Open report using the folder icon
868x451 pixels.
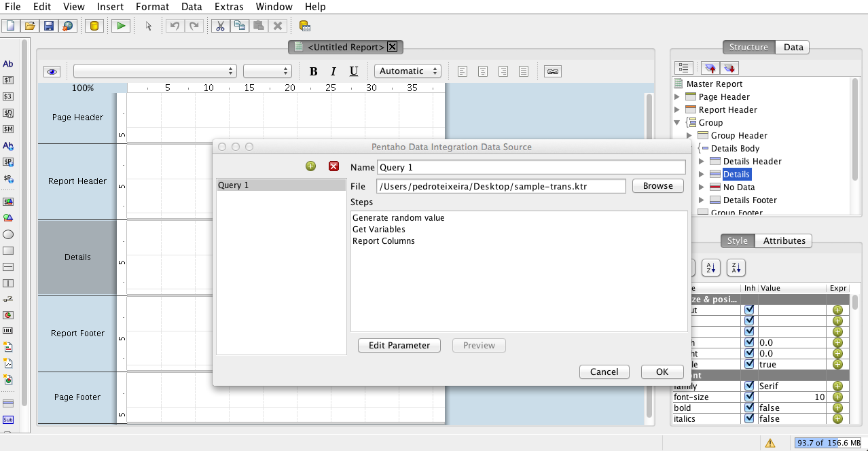coord(30,26)
